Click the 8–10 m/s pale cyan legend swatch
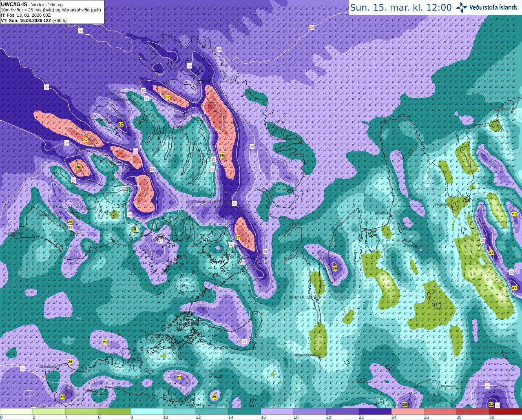 pyautogui.click(x=147, y=411)
